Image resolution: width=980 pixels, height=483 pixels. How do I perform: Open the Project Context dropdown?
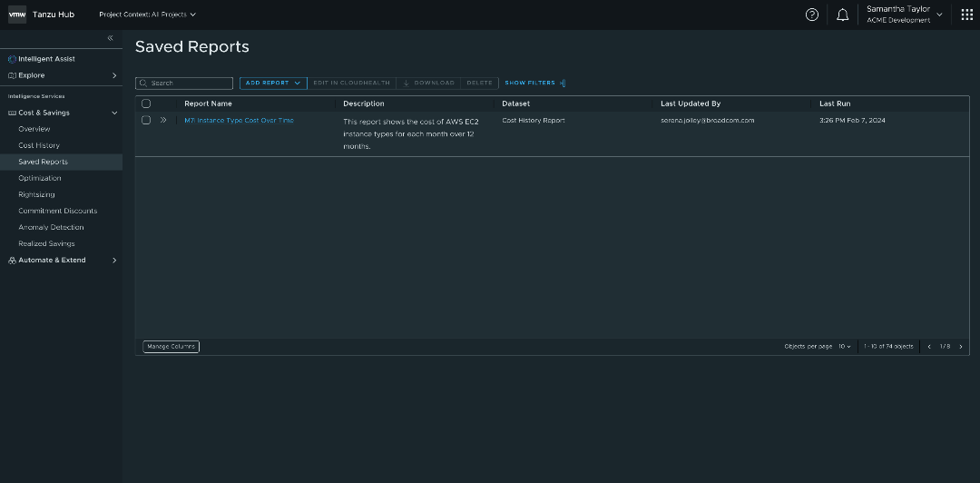pyautogui.click(x=148, y=15)
